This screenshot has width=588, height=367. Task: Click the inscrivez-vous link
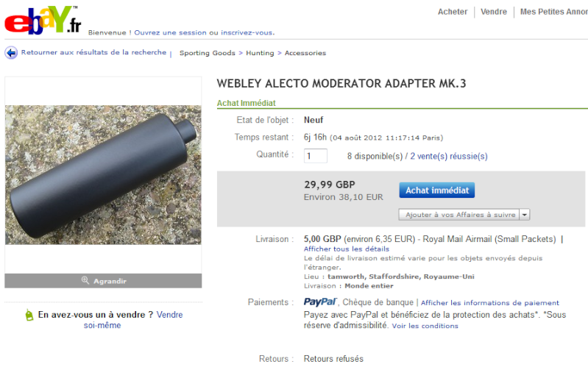[x=247, y=32]
